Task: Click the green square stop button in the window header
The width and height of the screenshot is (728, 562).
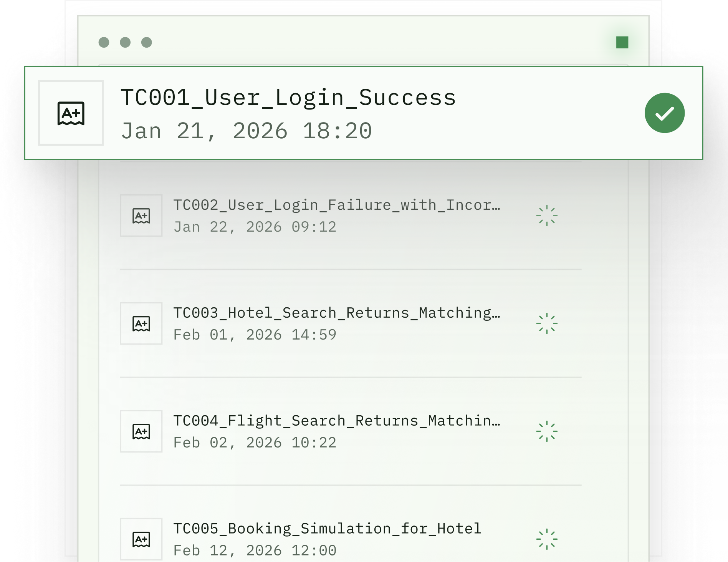Action: pyautogui.click(x=622, y=42)
